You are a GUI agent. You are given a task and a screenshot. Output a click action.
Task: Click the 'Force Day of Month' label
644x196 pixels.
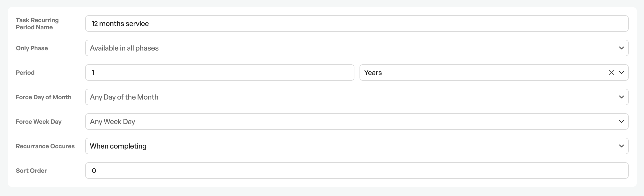(x=44, y=97)
